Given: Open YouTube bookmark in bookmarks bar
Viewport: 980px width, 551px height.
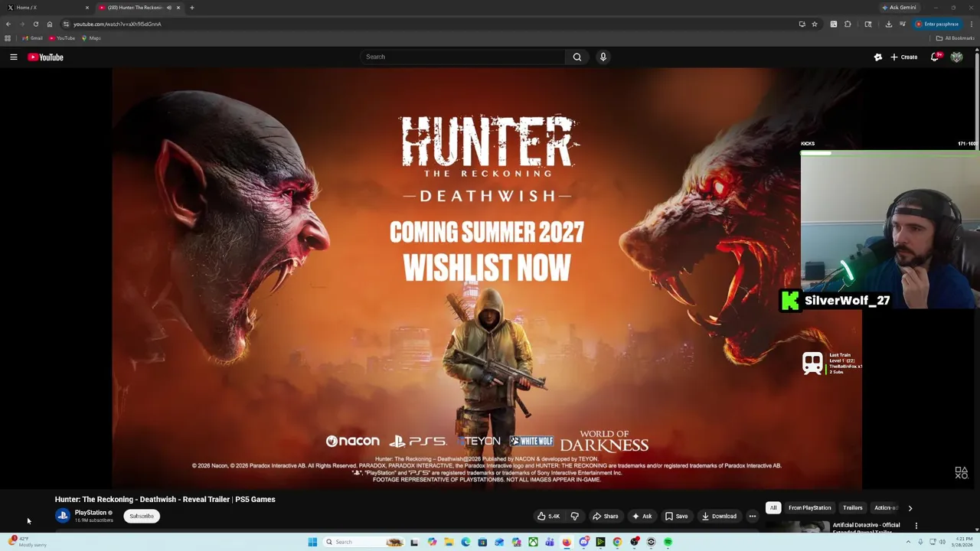Looking at the screenshot, I should tap(62, 38).
